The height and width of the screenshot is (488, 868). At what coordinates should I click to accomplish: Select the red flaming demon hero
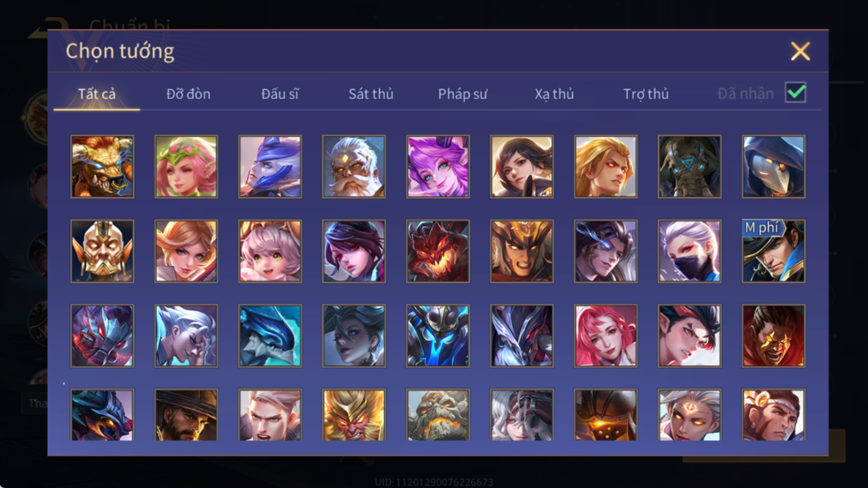[x=438, y=251]
